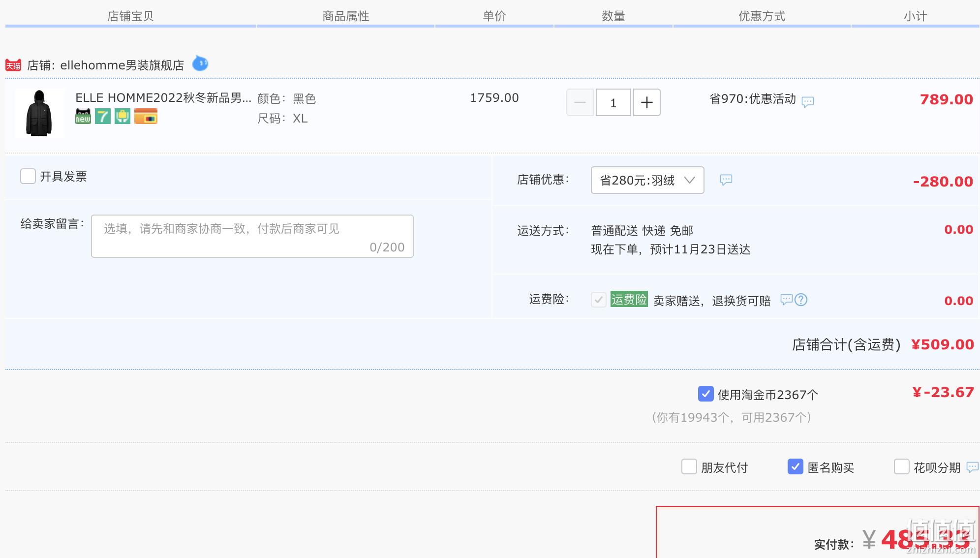Click the 实付款 label

point(834,544)
